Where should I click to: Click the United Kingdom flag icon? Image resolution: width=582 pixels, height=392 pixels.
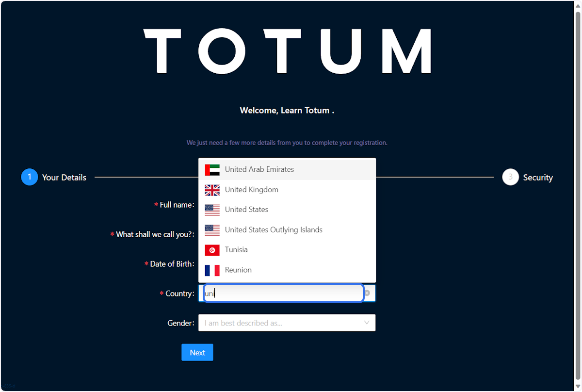pos(212,190)
